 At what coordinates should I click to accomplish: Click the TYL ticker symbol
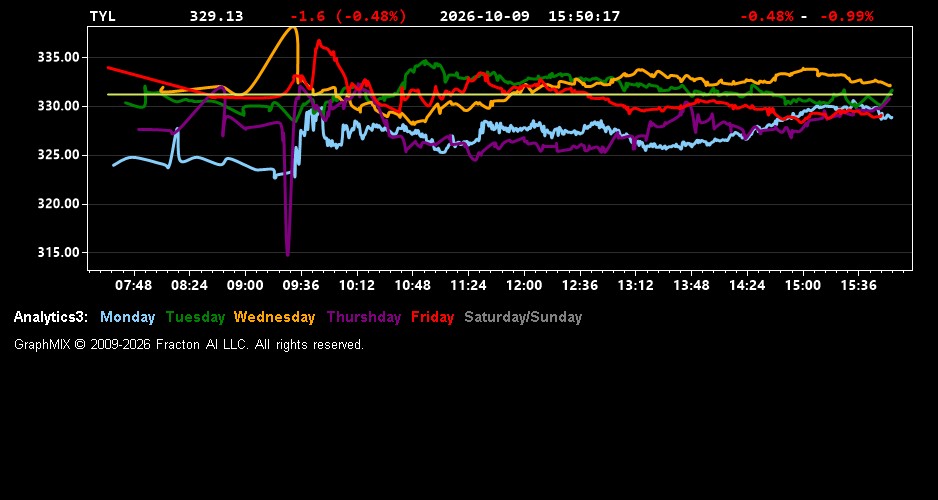[102, 16]
